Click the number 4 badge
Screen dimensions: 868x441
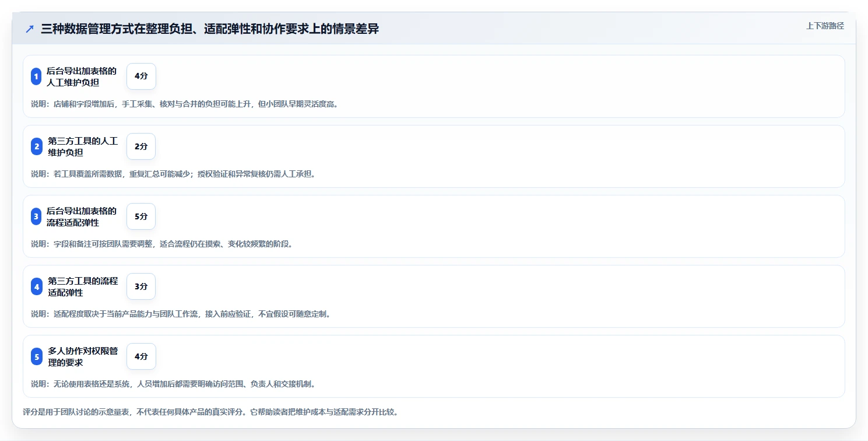[x=36, y=286]
